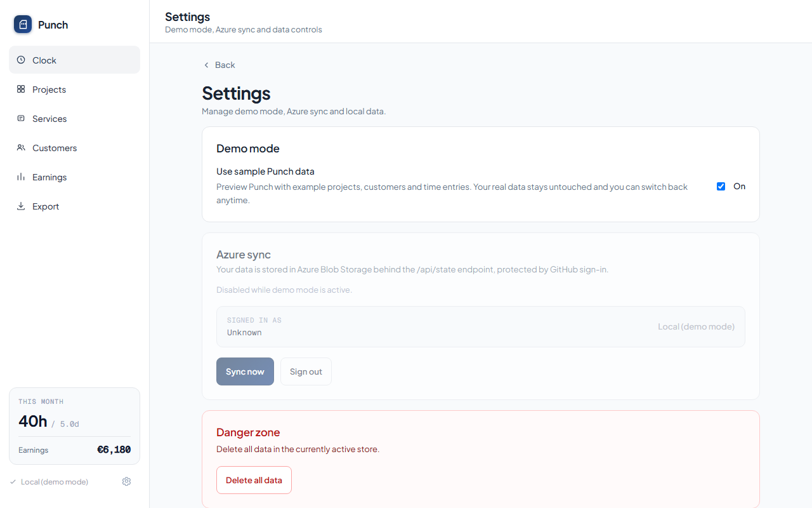Screen dimensions: 812x508
Task: Click the Local (demo mode) sidebar status
Action: point(55,482)
